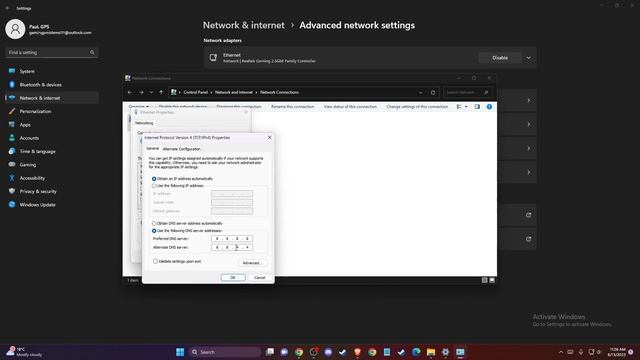Screen dimensions: 640x360
Task: Click the Find a setting search box
Action: [51, 53]
